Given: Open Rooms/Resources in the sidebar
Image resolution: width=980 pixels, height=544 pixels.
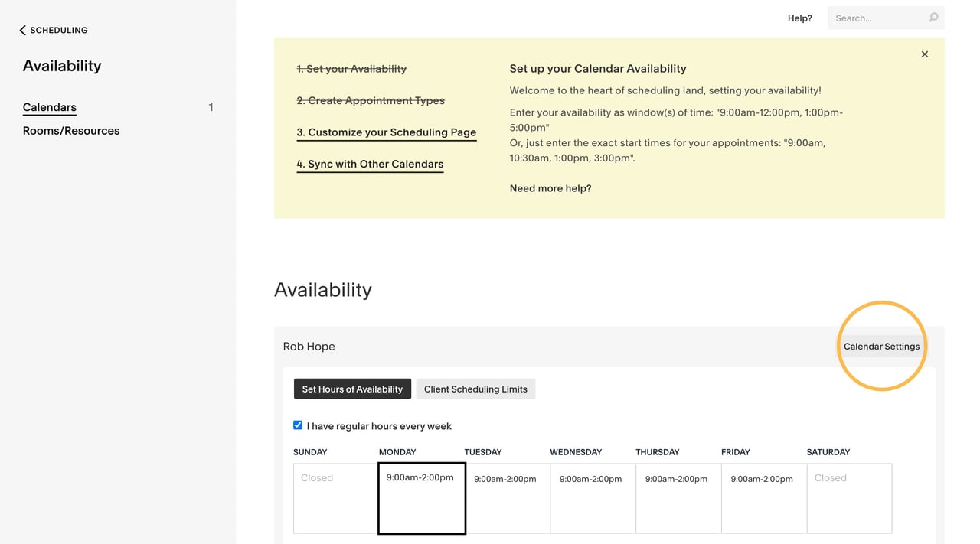Looking at the screenshot, I should tap(70, 130).
